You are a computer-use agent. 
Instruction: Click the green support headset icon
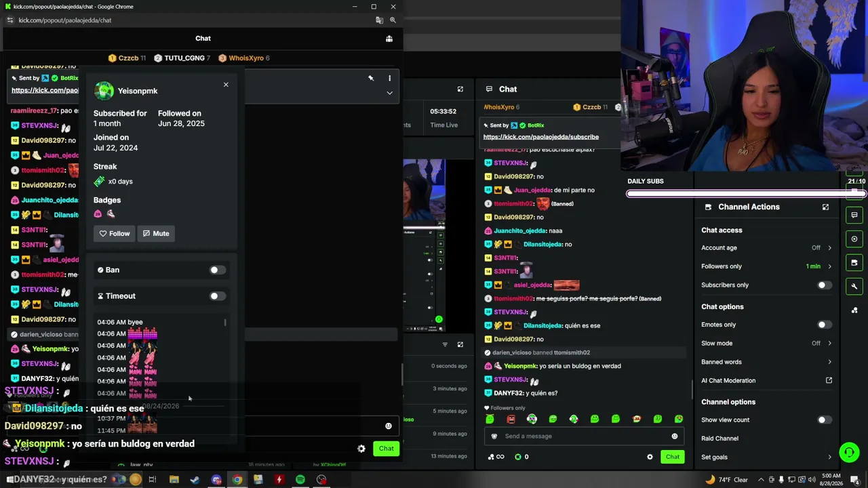pos(849,451)
